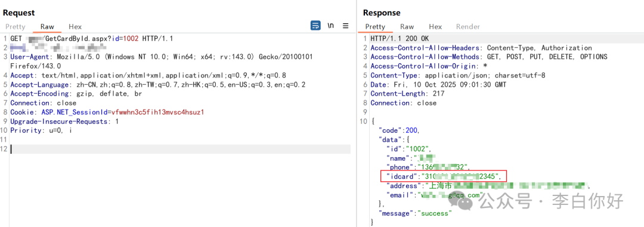Screen dimensions: 644x227
Task: Click the Request panel title
Action: (19, 13)
